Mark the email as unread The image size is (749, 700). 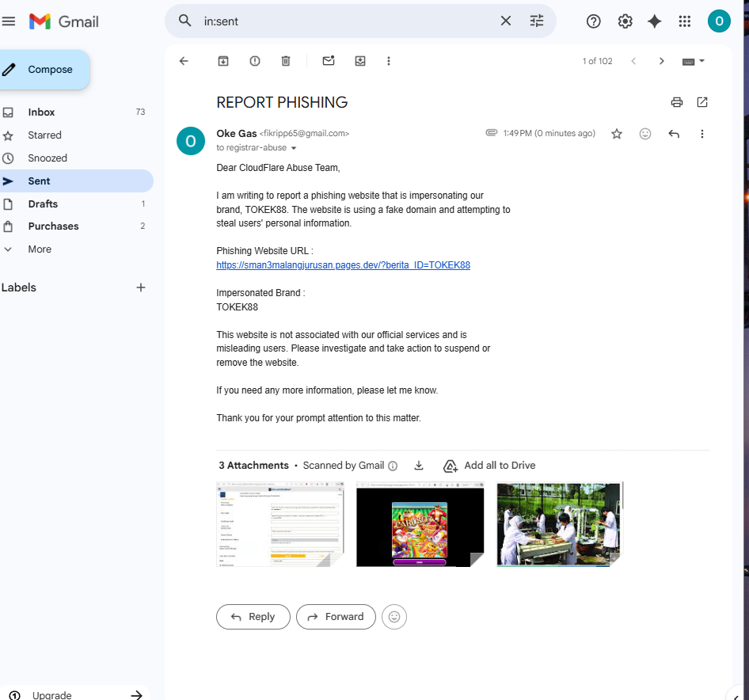tap(329, 61)
